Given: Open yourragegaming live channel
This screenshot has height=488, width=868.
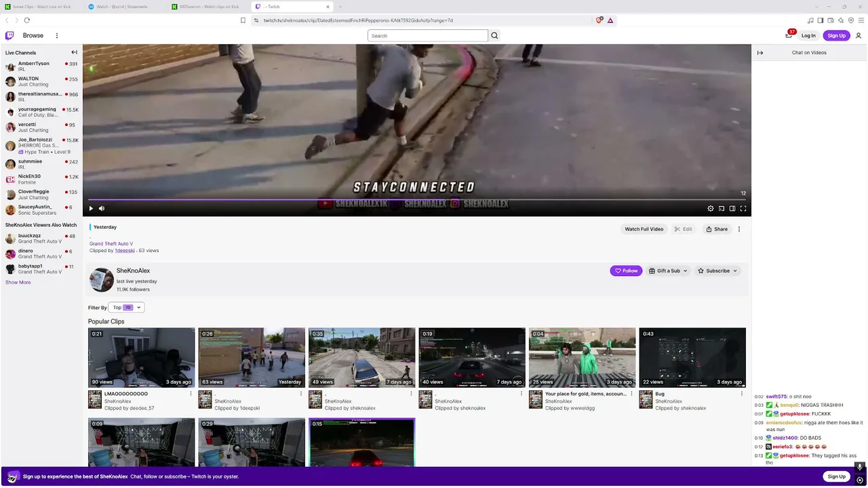Looking at the screenshot, I should tap(41, 112).
